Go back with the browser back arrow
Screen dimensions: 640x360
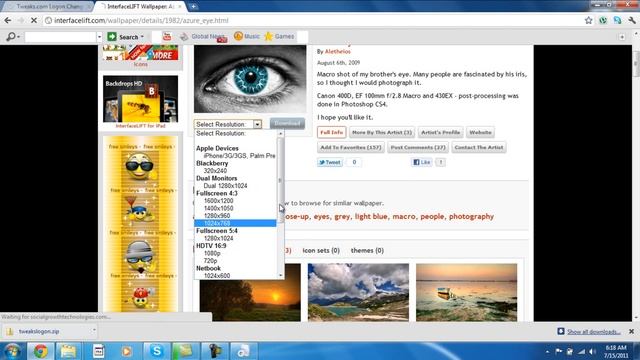tap(8, 20)
